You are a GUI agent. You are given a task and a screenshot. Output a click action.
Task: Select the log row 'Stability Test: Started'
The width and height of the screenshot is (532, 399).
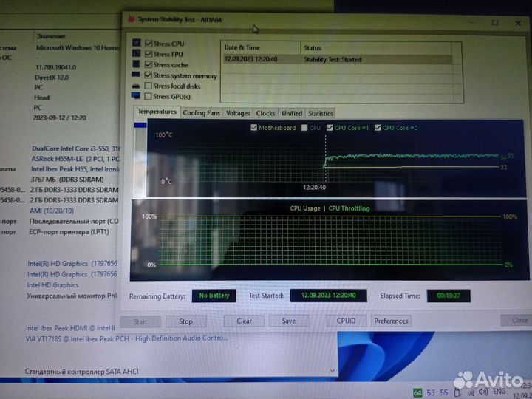(337, 59)
